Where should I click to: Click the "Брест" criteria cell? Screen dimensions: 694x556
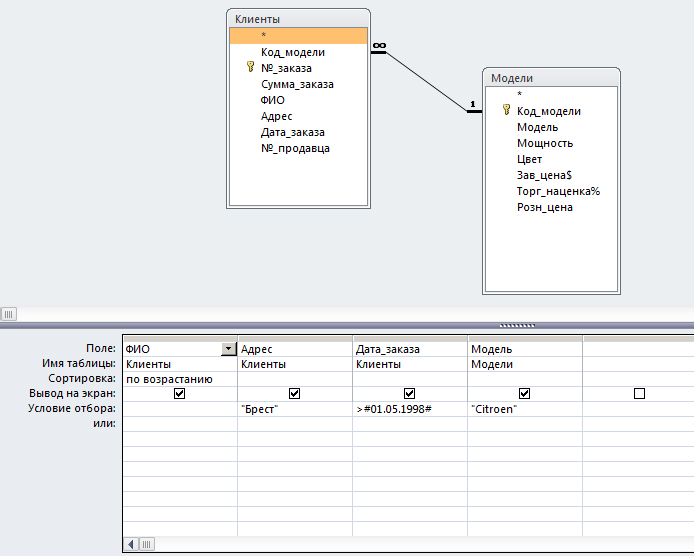coord(295,409)
